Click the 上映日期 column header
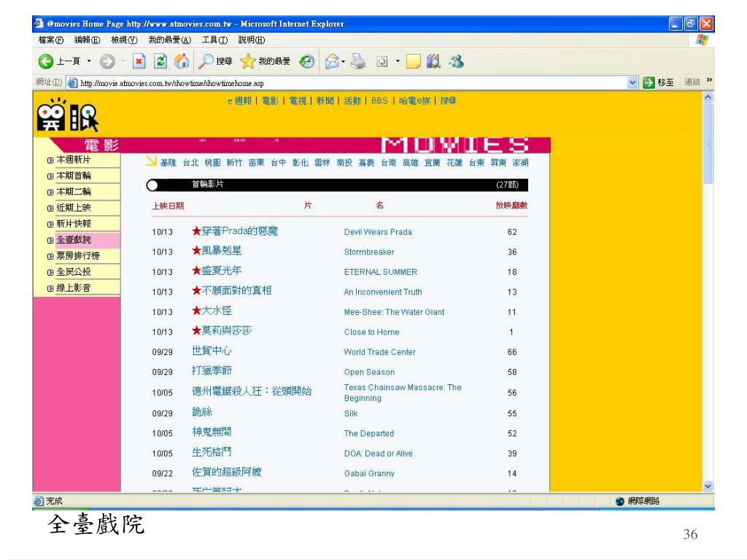This screenshot has width=747, height=560. click(x=169, y=206)
